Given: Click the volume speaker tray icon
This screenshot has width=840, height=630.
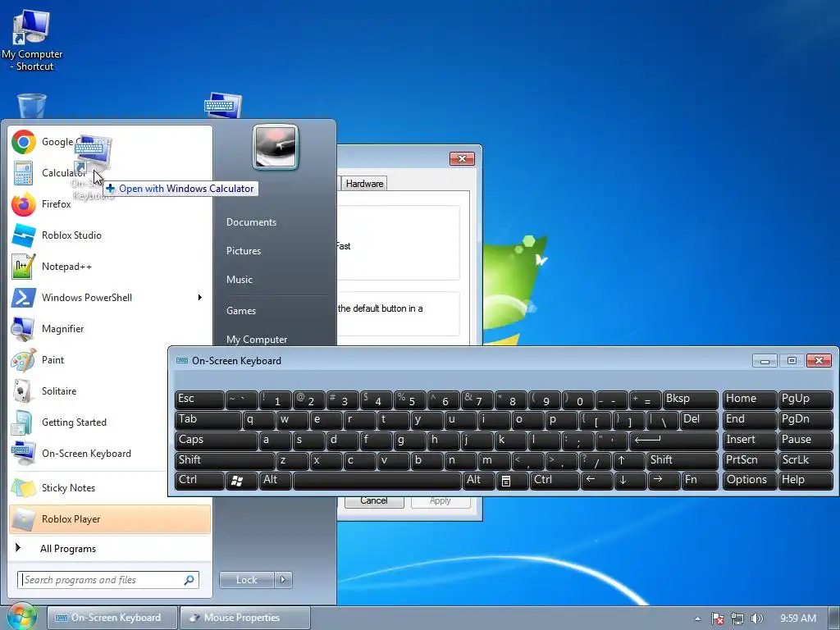Looking at the screenshot, I should click(756, 619).
